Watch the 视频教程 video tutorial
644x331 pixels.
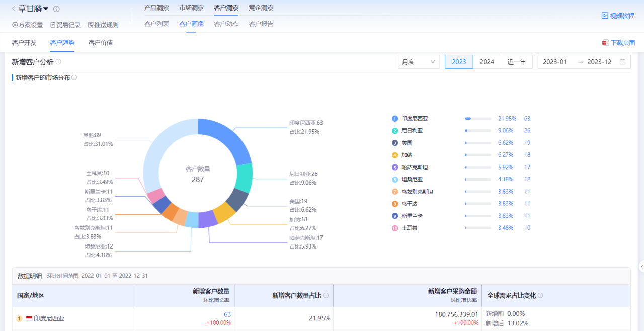pyautogui.click(x=618, y=16)
